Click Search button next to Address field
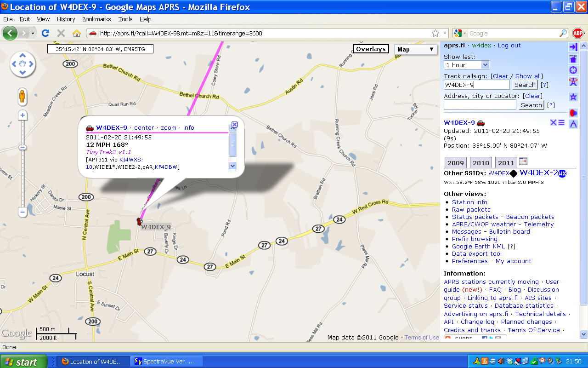 [531, 105]
